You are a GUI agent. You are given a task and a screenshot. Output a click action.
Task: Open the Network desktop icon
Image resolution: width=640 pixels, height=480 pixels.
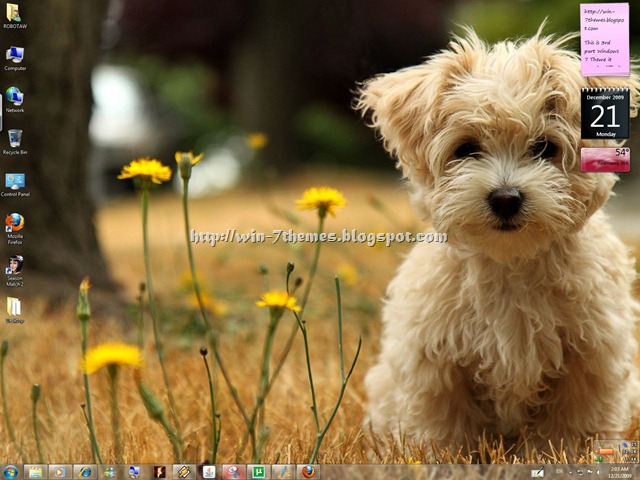15,100
